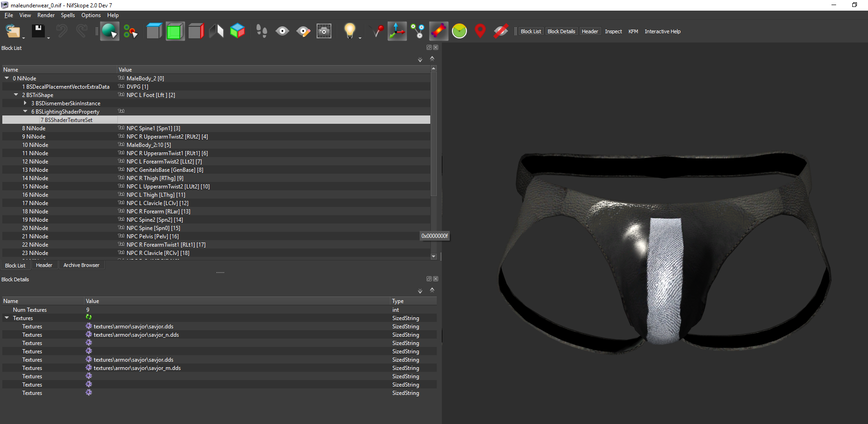Switch to the Archive Browser tab

click(x=81, y=265)
